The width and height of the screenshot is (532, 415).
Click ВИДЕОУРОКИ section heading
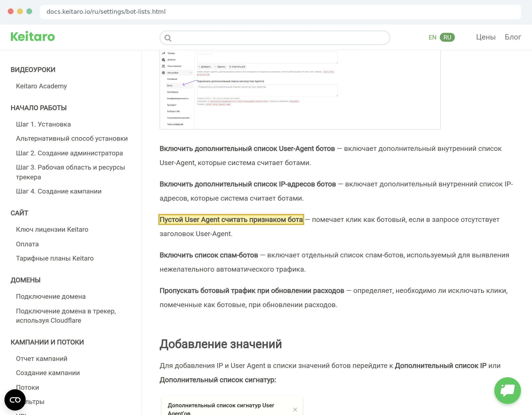[33, 70]
